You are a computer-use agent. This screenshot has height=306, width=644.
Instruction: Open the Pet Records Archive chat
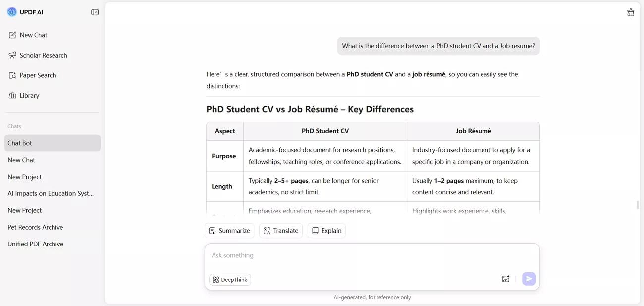(x=35, y=227)
